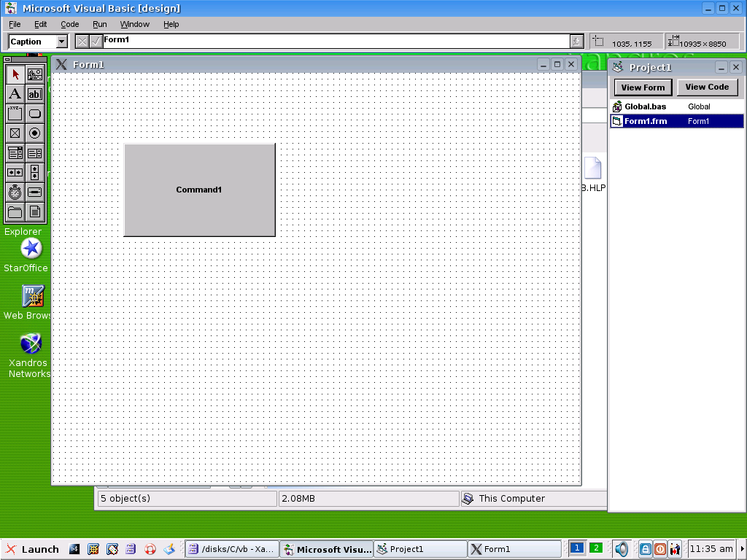Select the Pointer tool in the toolbox
Viewport: 747px width, 560px height.
coord(15,75)
